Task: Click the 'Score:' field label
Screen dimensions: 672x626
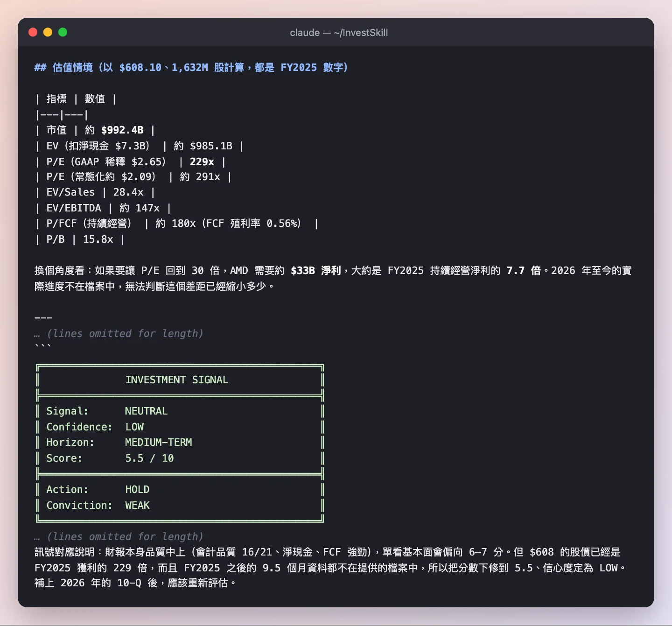Action: tap(64, 458)
